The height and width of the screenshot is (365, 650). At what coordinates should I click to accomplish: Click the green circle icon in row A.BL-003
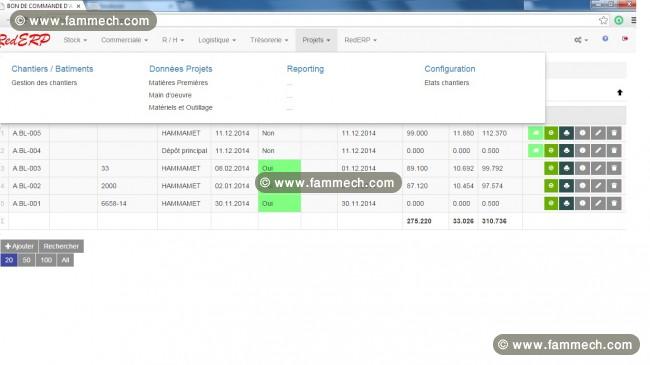[551, 168]
